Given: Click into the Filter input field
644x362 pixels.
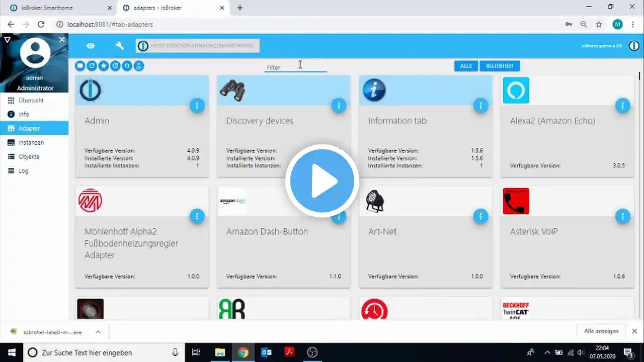Looking at the screenshot, I should (296, 67).
